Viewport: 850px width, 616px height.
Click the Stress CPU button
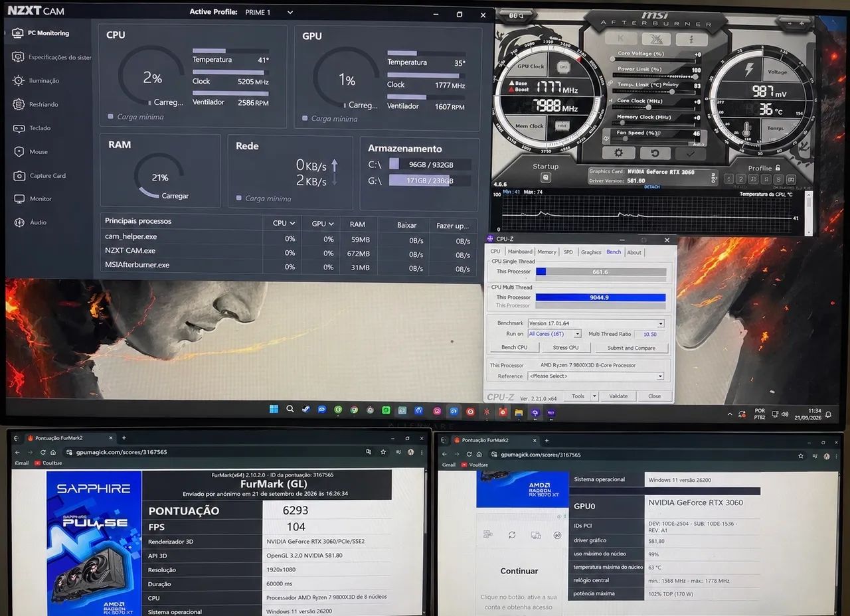coord(566,347)
